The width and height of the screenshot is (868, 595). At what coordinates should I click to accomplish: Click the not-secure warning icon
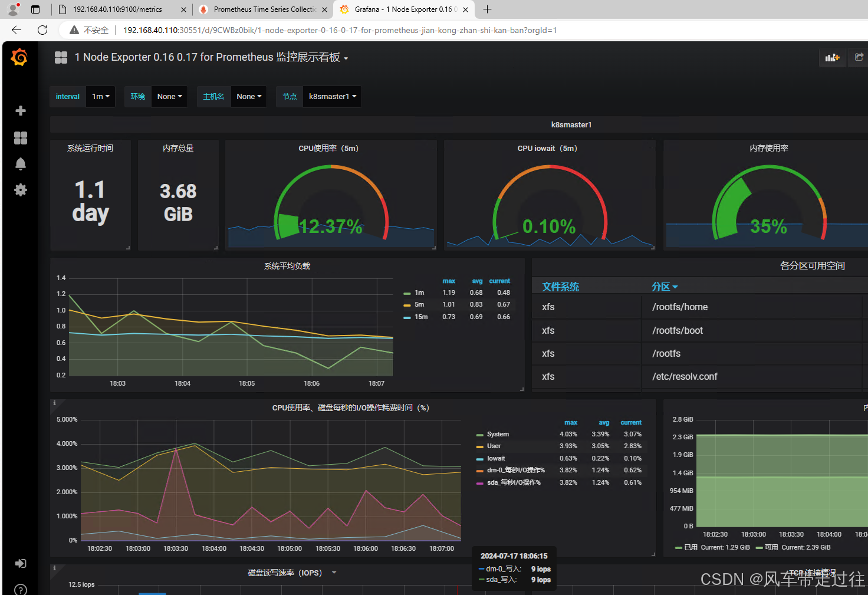[x=74, y=30]
